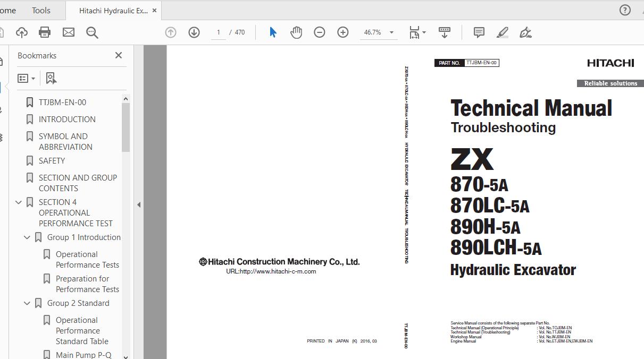Screen dimensions: 644x359
Task: Collapse the navigation pane arrow
Action: [x=139, y=204]
